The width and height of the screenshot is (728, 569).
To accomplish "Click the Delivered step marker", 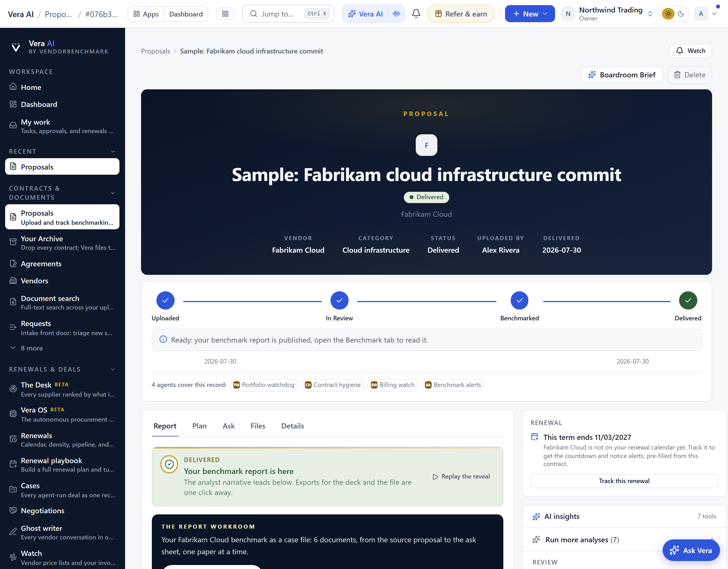I will tap(688, 300).
